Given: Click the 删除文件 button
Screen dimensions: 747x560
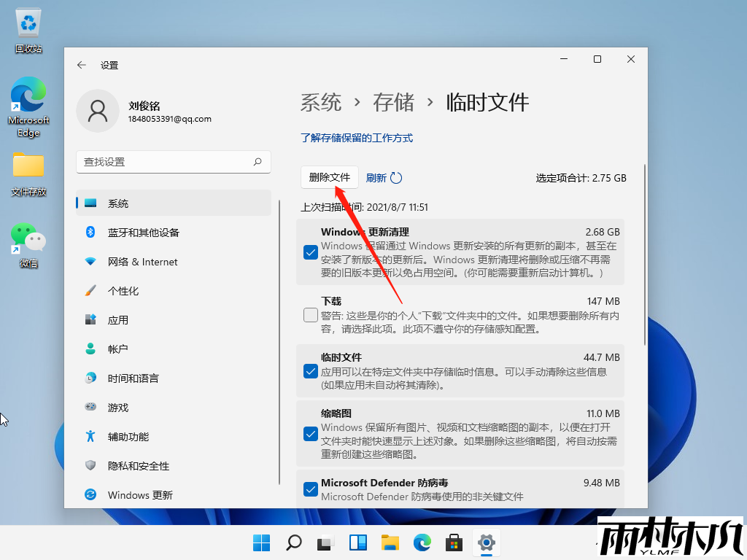Looking at the screenshot, I should click(330, 177).
